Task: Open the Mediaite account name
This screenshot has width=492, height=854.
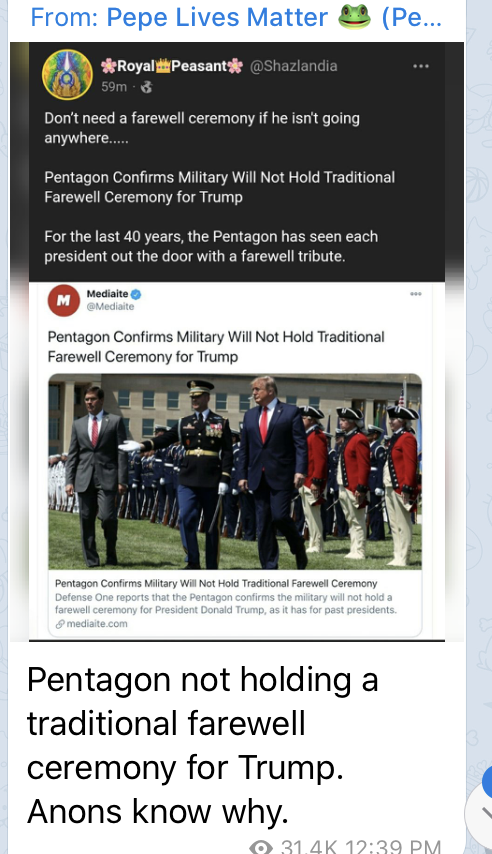Action: point(107,294)
